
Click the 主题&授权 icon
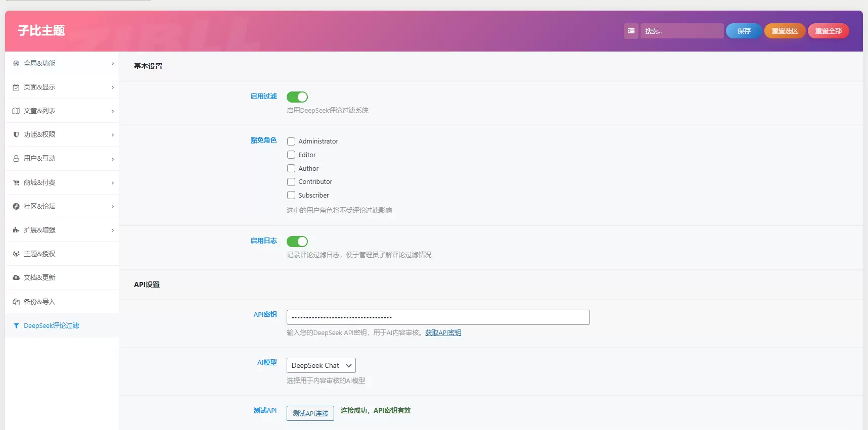click(x=16, y=254)
